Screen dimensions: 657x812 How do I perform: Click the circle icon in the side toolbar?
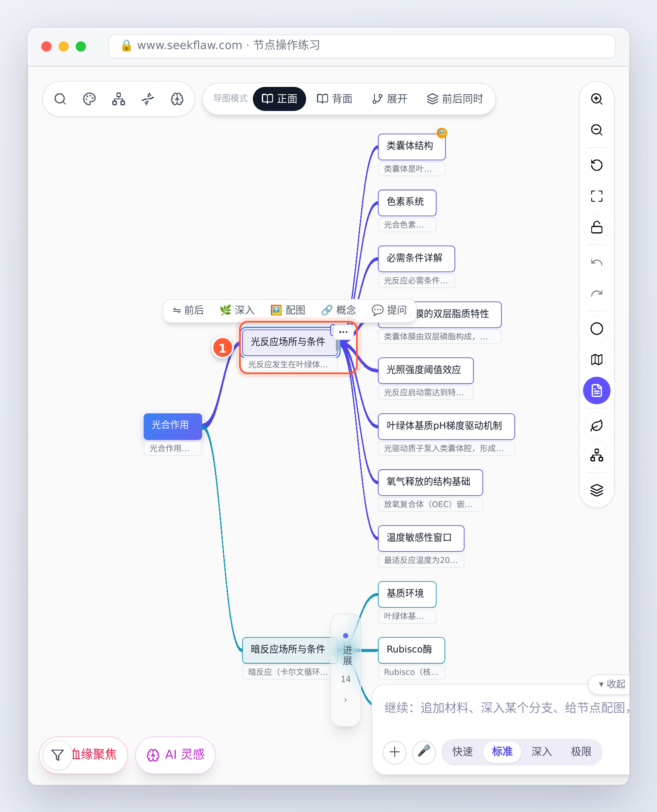click(x=597, y=329)
